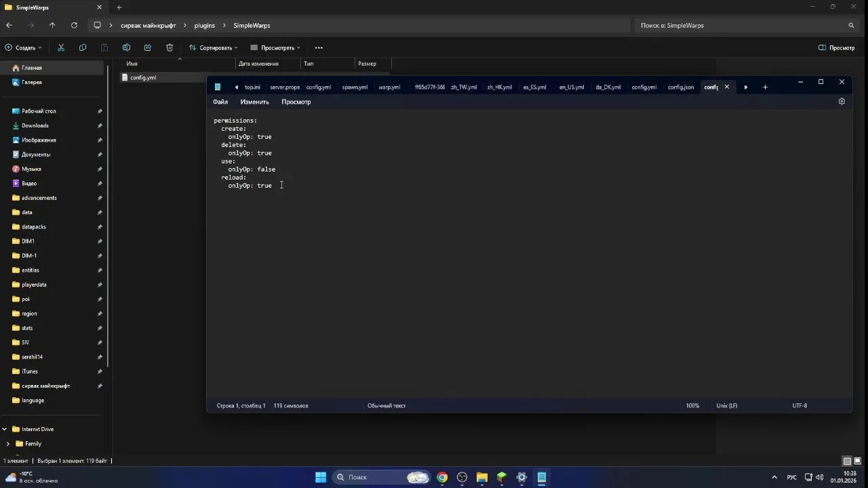
Task: Open OBS Studio from taskbar
Action: (x=462, y=477)
